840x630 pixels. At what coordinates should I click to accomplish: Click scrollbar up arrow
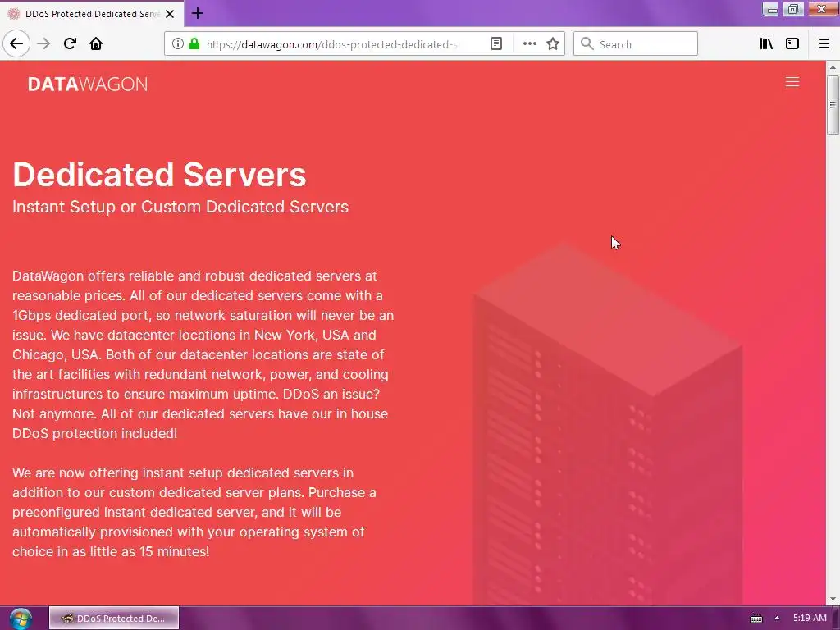[833, 67]
